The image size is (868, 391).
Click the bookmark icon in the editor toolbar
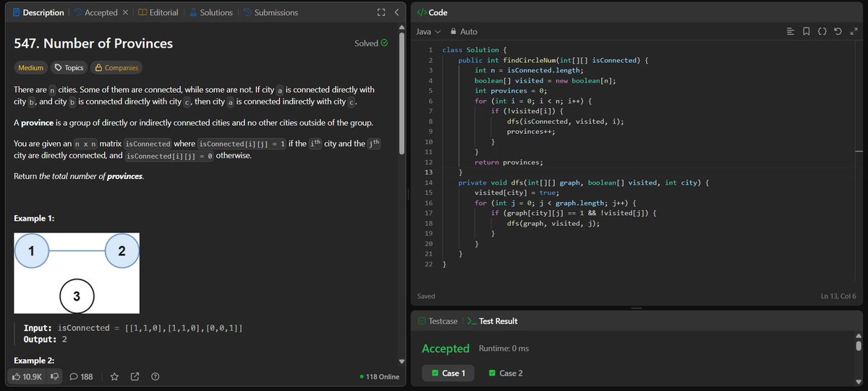pyautogui.click(x=806, y=32)
